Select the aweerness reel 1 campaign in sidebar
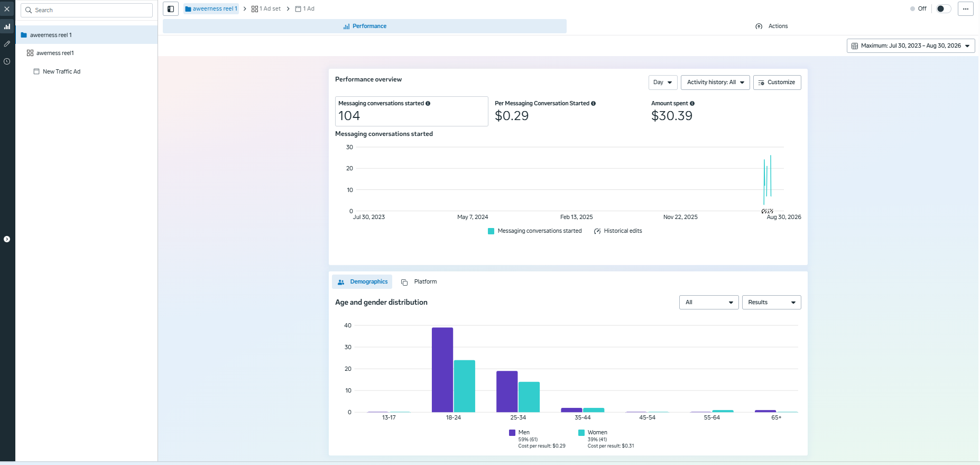This screenshot has height=465, width=980. [87, 35]
